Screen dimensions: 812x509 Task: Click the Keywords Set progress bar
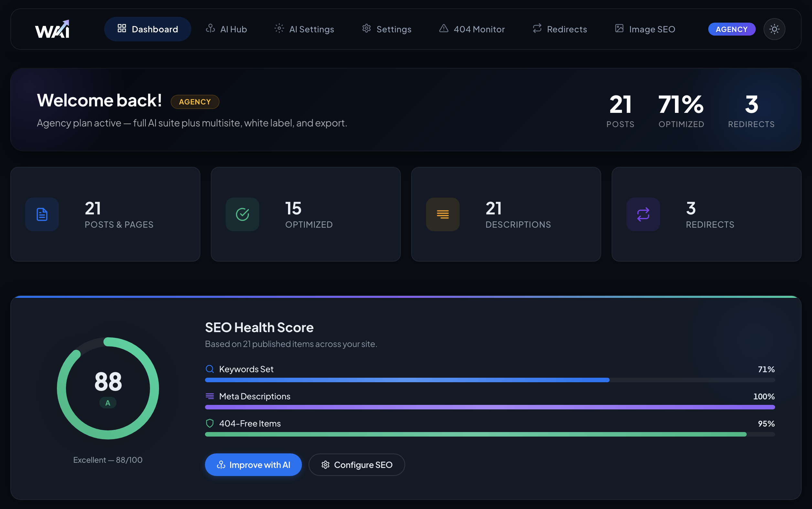(x=490, y=380)
